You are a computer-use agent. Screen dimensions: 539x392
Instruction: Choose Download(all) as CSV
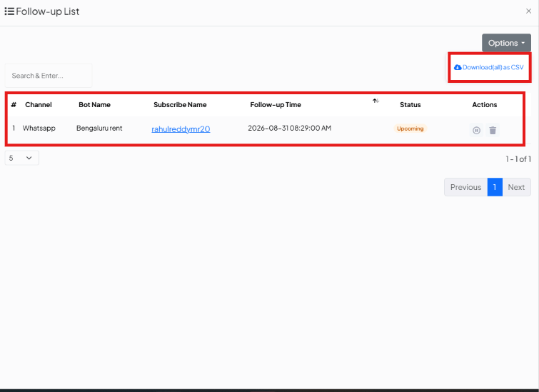click(x=489, y=67)
